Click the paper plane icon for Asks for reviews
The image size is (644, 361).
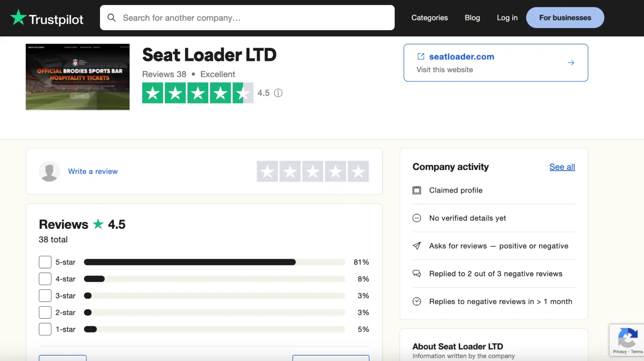[x=417, y=246]
